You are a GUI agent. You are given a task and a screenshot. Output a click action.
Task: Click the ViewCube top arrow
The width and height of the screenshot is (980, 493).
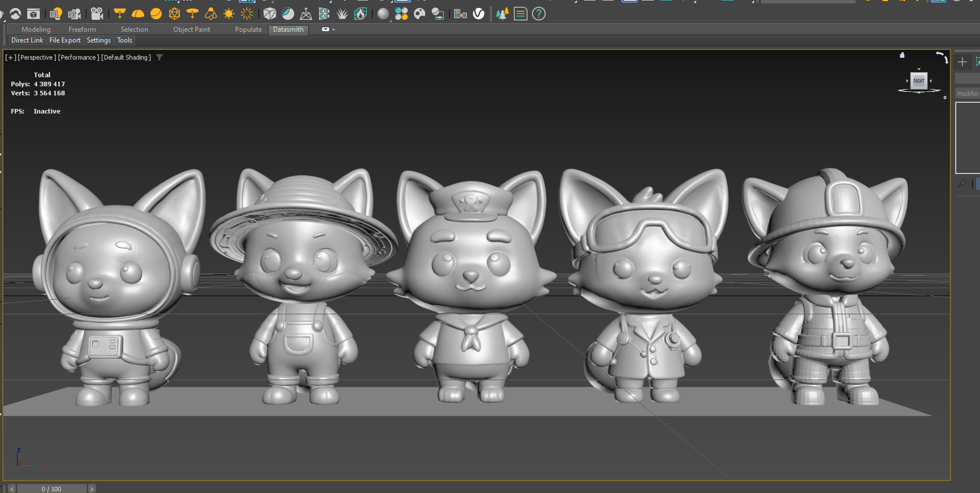pyautogui.click(x=919, y=69)
